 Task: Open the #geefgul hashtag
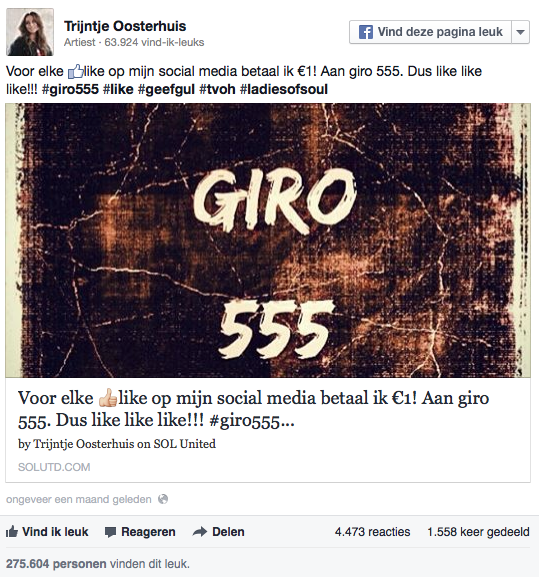pyautogui.click(x=166, y=89)
